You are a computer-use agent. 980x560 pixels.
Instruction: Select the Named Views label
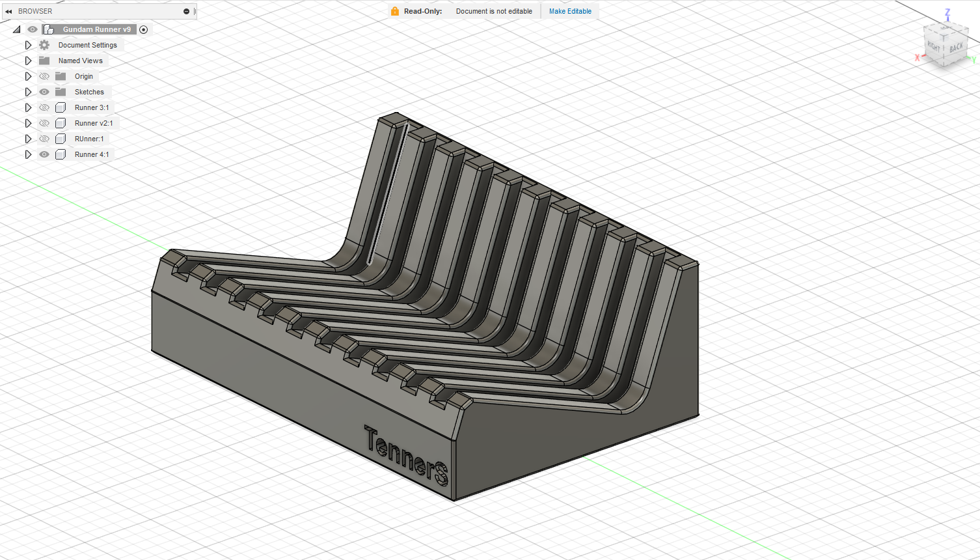[x=81, y=61]
